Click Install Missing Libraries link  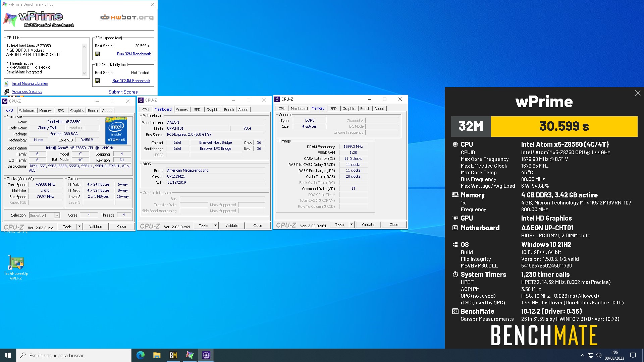[30, 83]
